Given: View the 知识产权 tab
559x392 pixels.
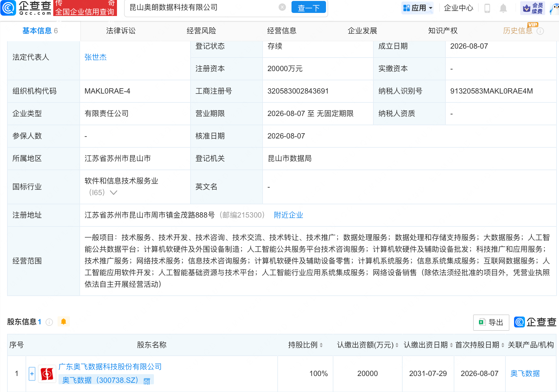Looking at the screenshot, I should coord(443,31).
